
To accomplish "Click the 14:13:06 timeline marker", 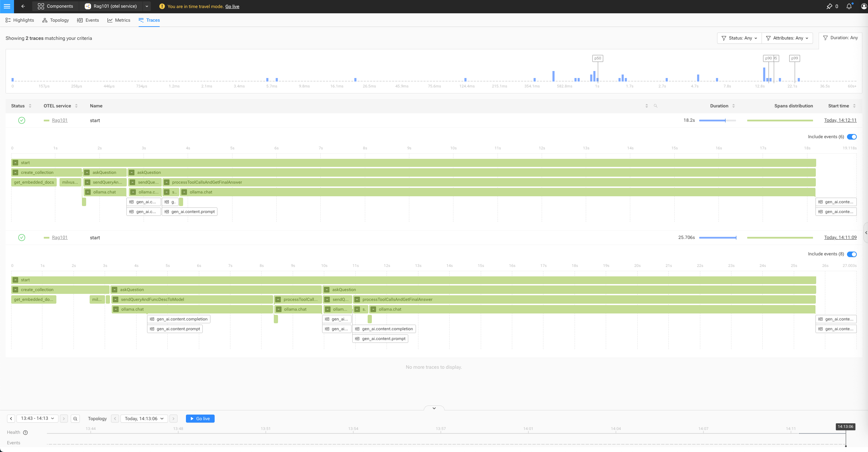I will (x=845, y=427).
